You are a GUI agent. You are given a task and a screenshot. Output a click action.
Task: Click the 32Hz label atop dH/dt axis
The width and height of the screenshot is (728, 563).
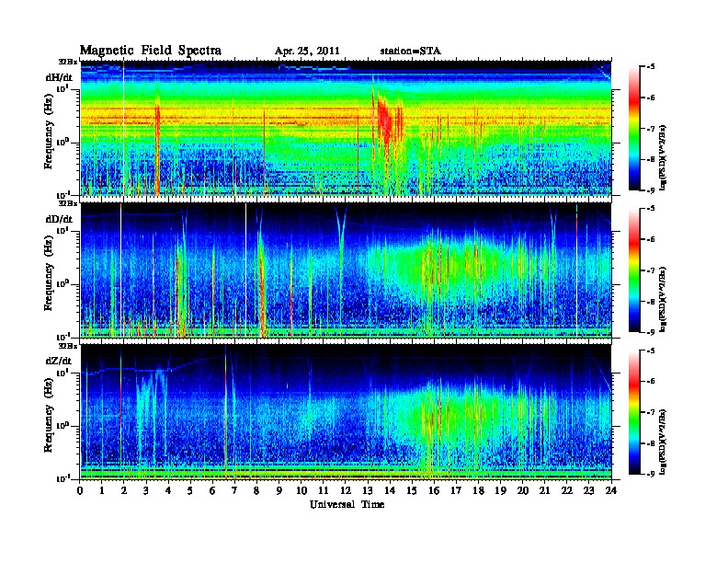pyautogui.click(x=68, y=62)
